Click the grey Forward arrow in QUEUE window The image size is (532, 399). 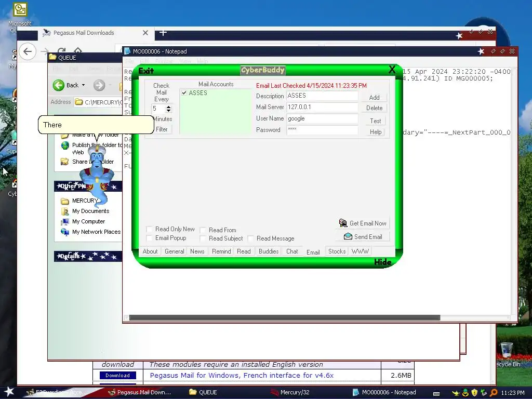pos(99,85)
